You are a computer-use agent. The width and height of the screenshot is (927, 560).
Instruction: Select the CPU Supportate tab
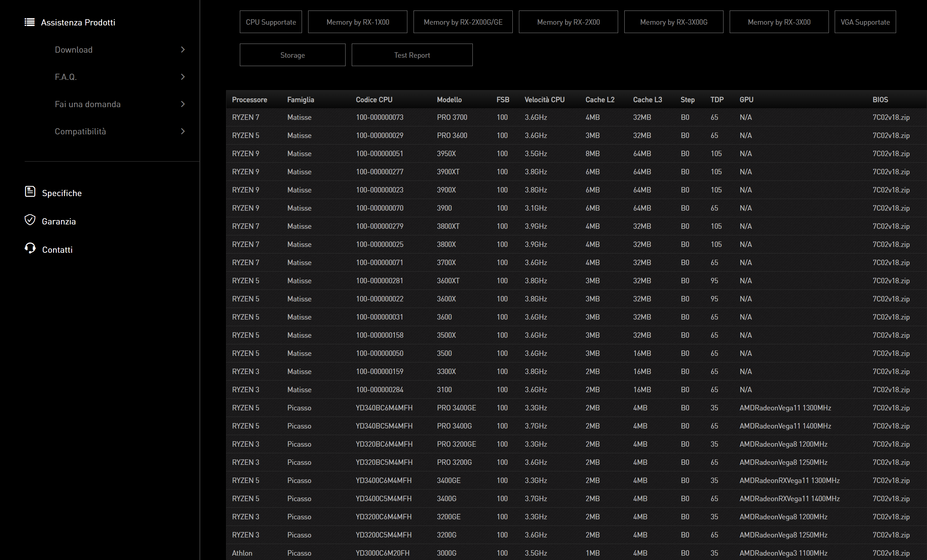(271, 22)
